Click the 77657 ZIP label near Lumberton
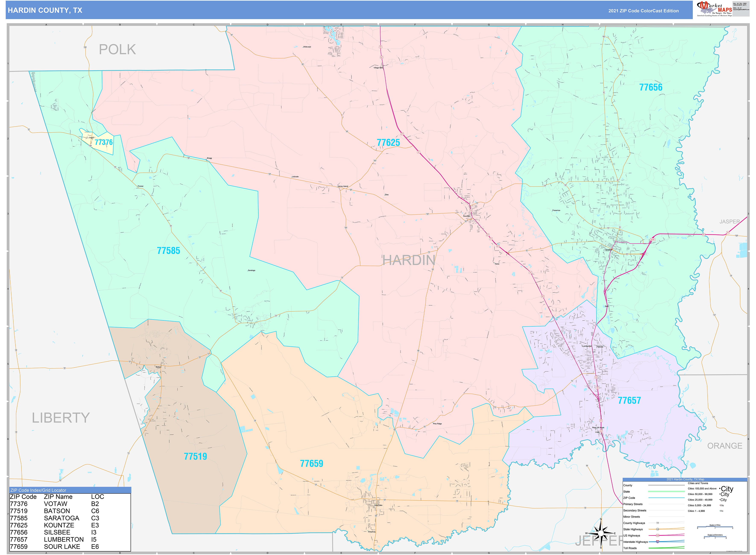 click(629, 400)
